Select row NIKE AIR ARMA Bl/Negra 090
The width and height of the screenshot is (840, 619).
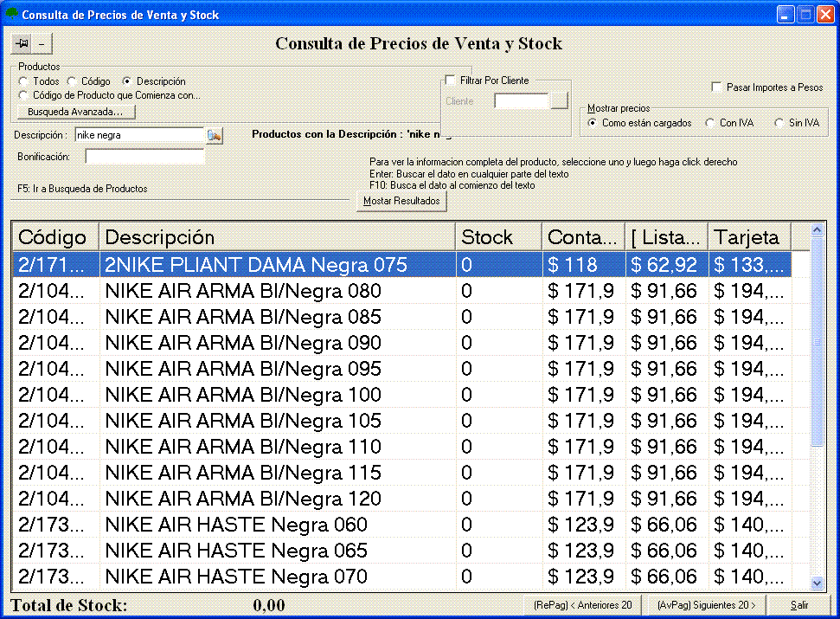tap(401, 343)
